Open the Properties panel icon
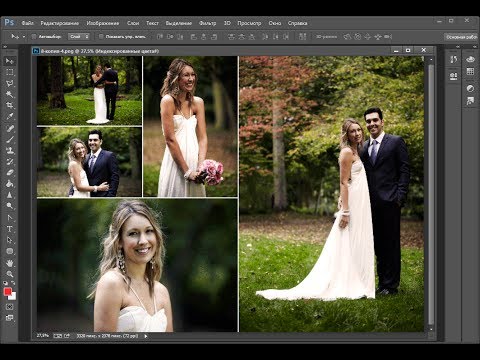 (453, 76)
